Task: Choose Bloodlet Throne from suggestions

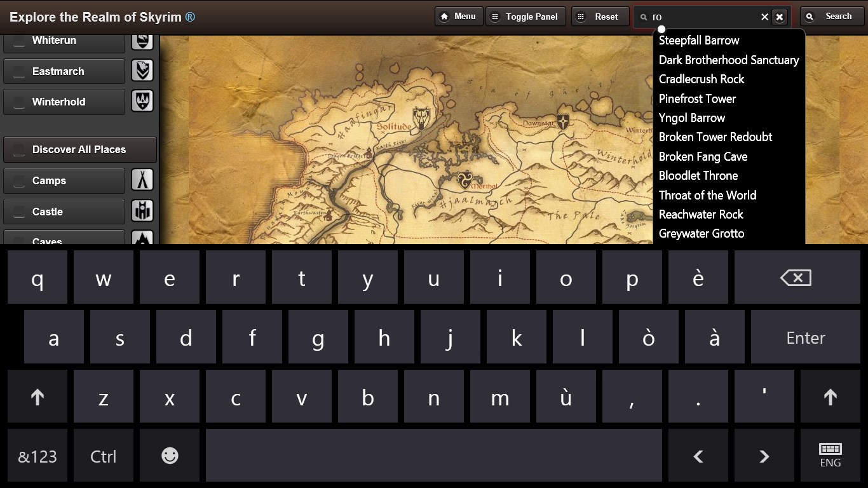Action: coord(698,175)
